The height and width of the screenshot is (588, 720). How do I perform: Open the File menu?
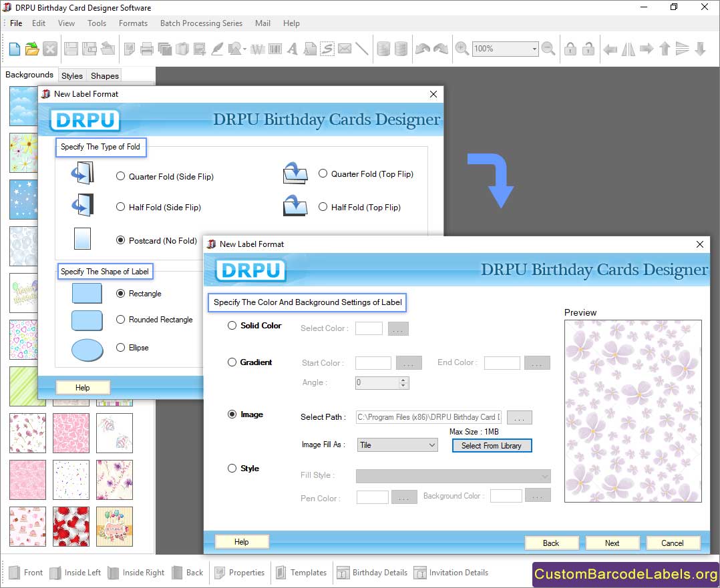pyautogui.click(x=16, y=23)
